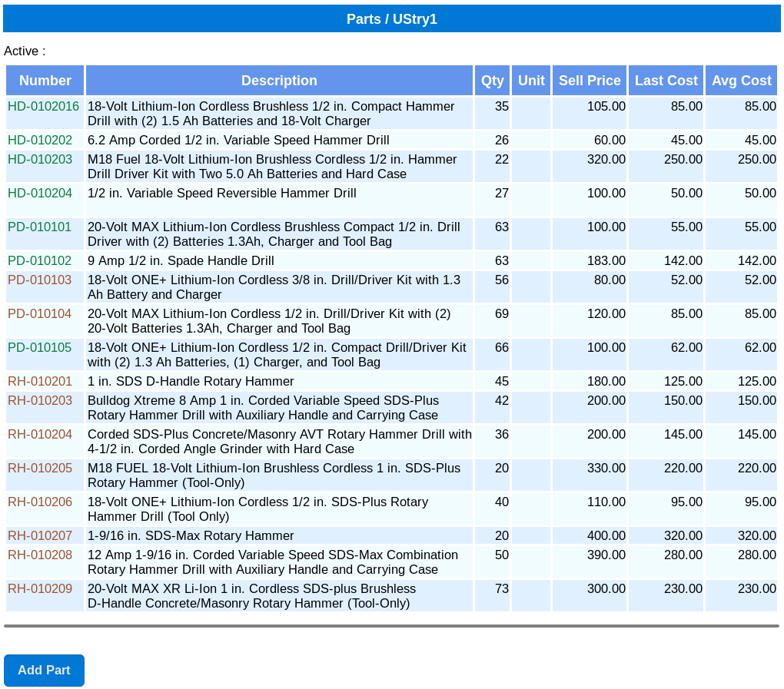Select the Bulldog Xtreme 8 Amp description
Viewport: 784px width, 689px height.
pyautogui.click(x=264, y=408)
